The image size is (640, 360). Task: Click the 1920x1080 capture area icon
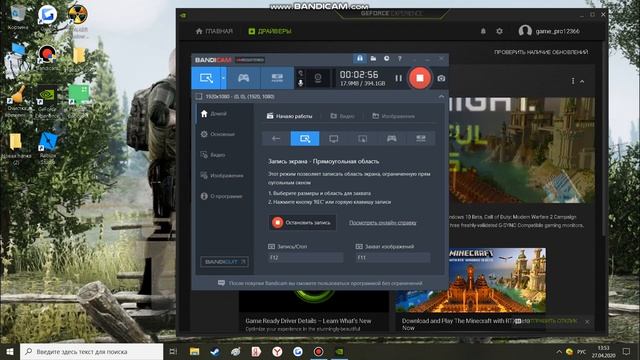199,97
